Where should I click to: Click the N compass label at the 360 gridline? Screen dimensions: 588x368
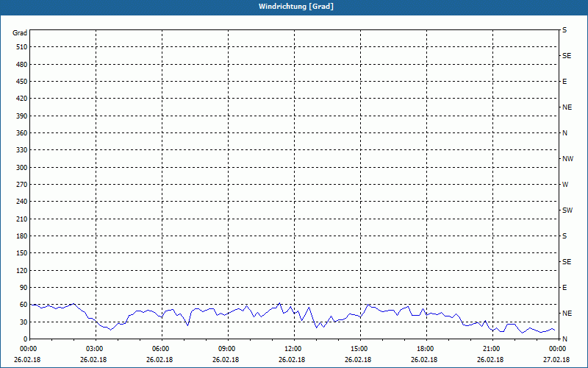[564, 133]
